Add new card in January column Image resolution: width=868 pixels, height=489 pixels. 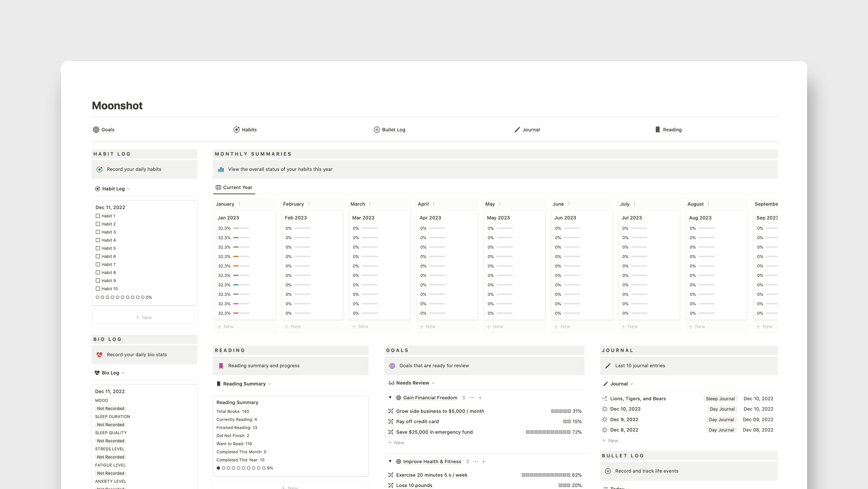225,326
